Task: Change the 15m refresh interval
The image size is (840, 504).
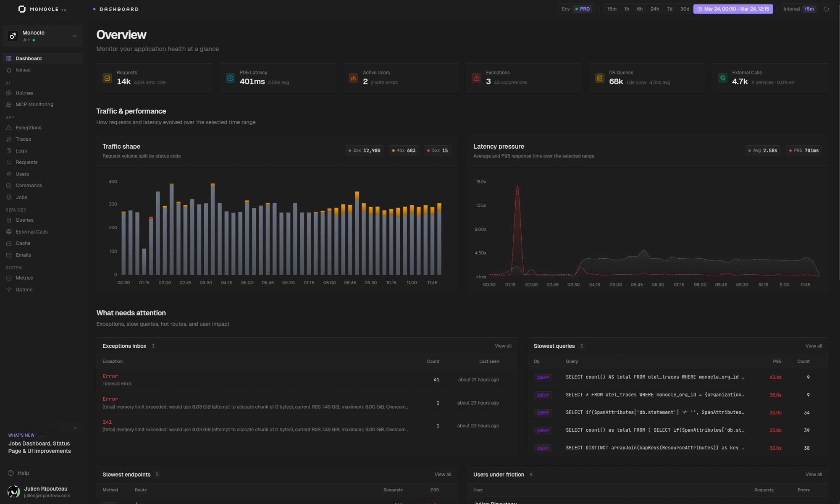Action: click(x=808, y=9)
